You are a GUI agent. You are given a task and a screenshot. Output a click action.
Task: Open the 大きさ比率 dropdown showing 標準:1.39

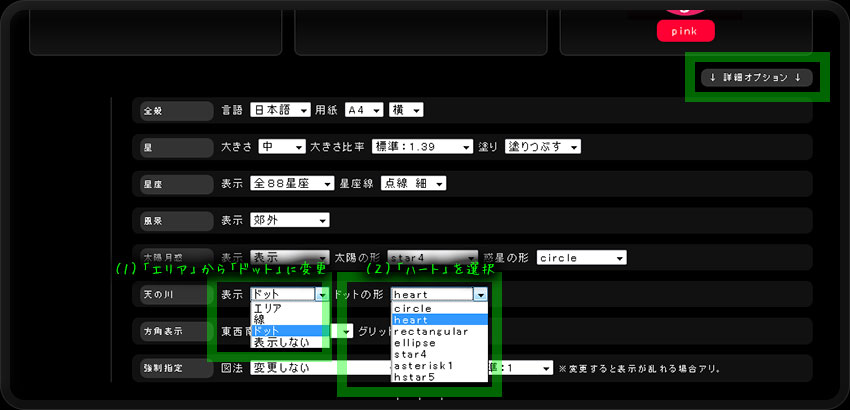click(x=422, y=146)
